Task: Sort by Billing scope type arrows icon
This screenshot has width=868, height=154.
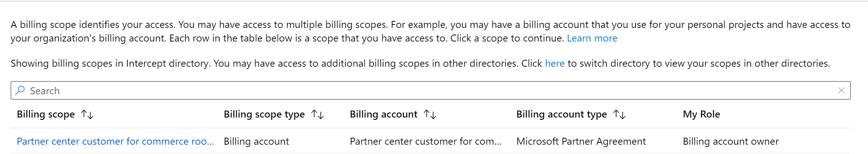Action: click(x=317, y=114)
